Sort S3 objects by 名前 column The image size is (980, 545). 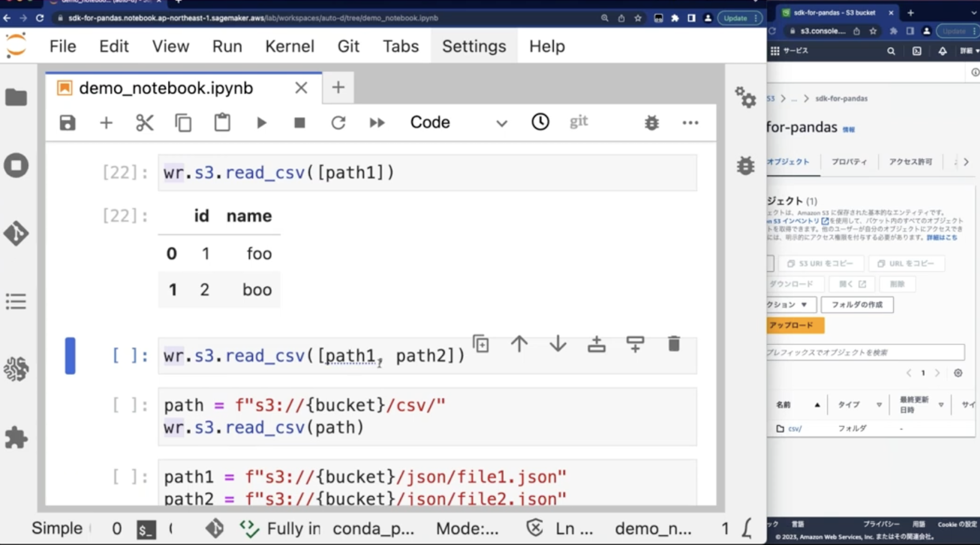click(x=784, y=405)
